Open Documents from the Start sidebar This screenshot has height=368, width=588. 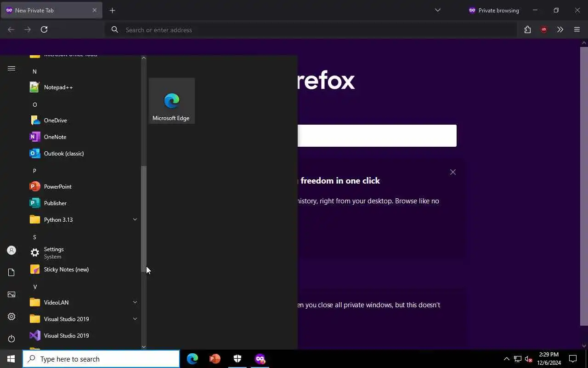[11, 272]
